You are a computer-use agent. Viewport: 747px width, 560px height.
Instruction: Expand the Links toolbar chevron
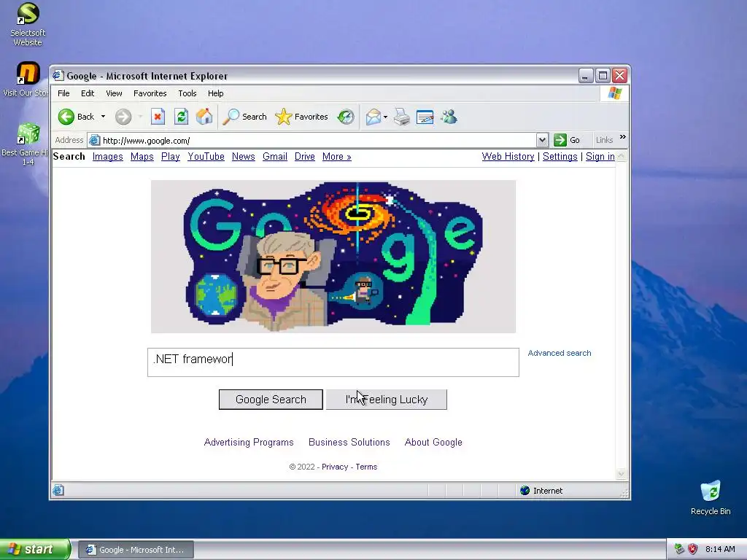point(623,137)
